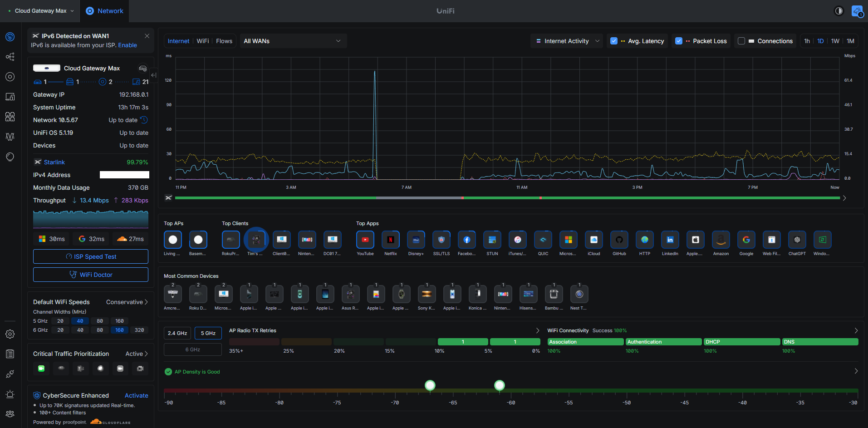Open the Radios sidebar icon
This screenshot has height=428, width=868.
point(10,137)
